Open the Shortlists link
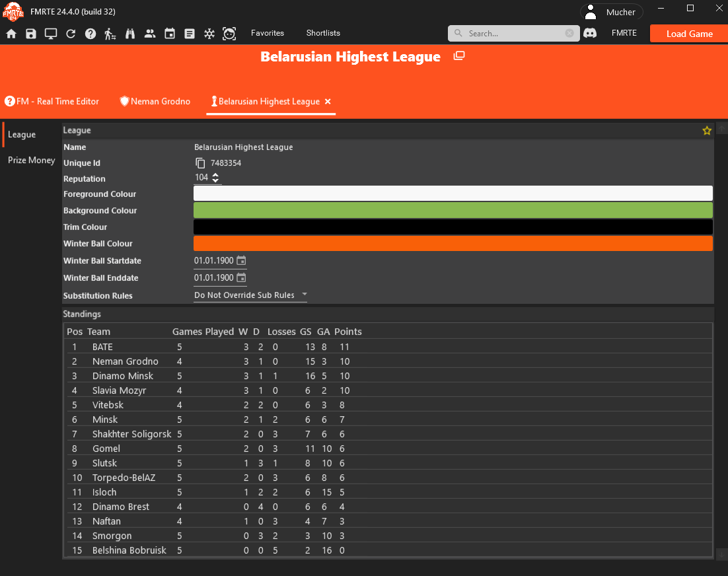Image resolution: width=728 pixels, height=576 pixels. click(x=323, y=33)
